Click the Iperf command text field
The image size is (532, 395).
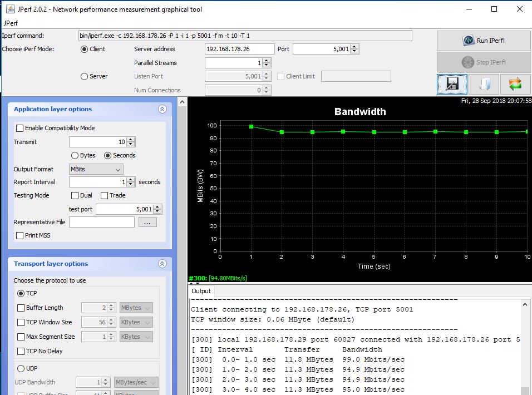(x=245, y=36)
